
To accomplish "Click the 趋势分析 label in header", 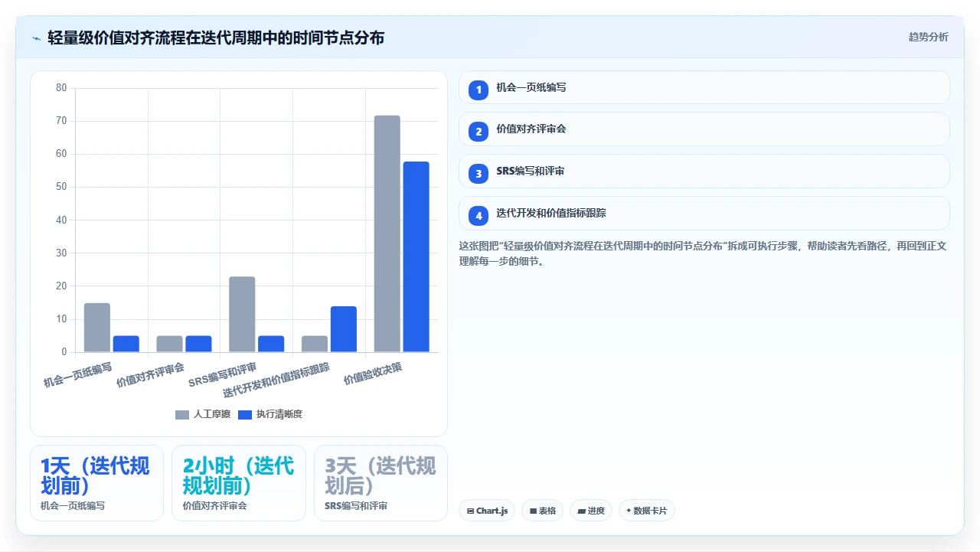I will point(928,37).
